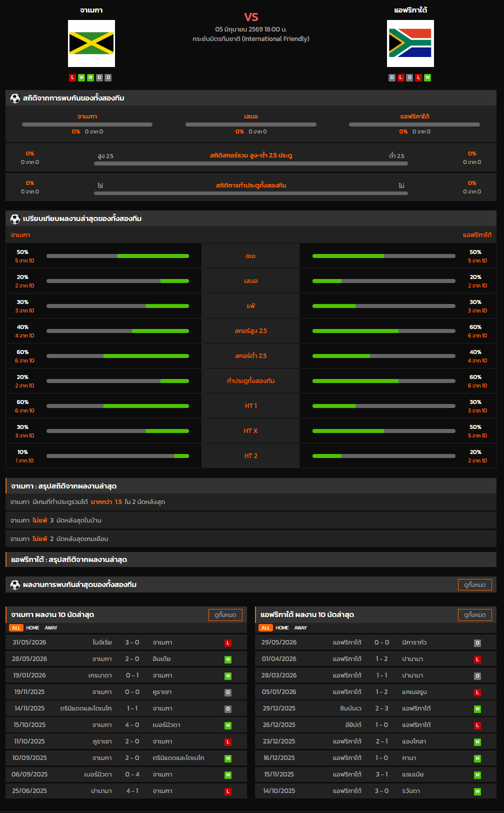
Task: Click HT X label in comparison table
Action: (250, 431)
